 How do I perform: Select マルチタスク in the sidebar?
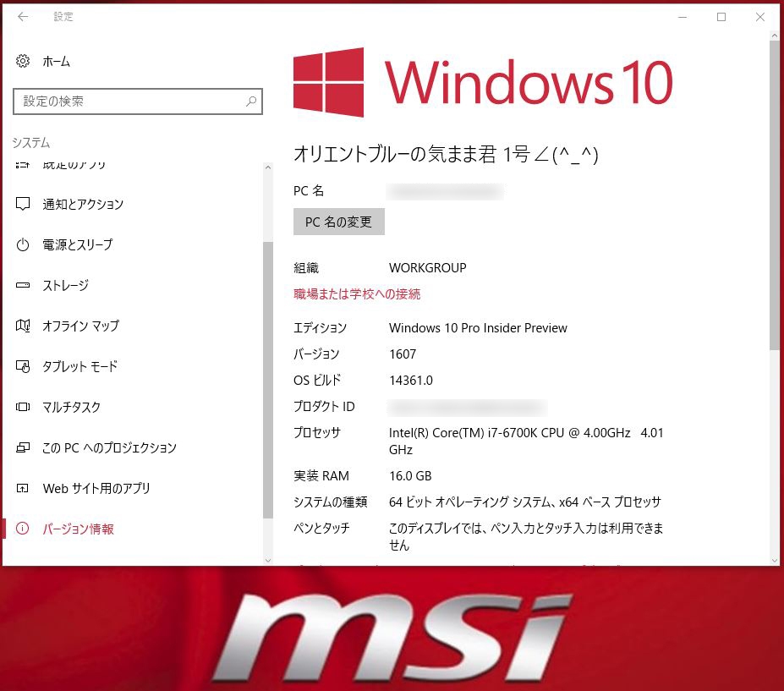(72, 407)
